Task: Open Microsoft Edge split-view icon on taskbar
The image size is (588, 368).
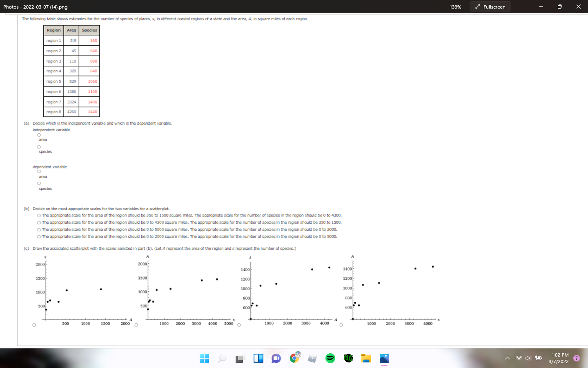Action: 258,359
